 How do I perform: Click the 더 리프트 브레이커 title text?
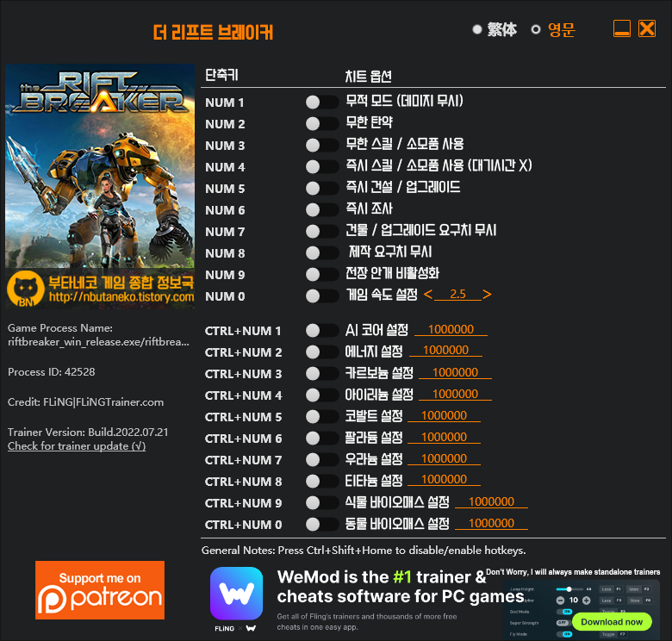213,32
